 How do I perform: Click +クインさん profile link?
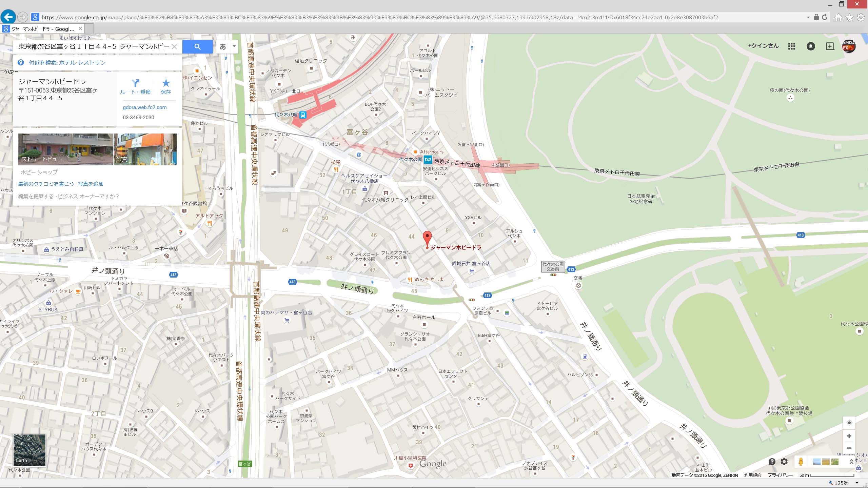[763, 46]
